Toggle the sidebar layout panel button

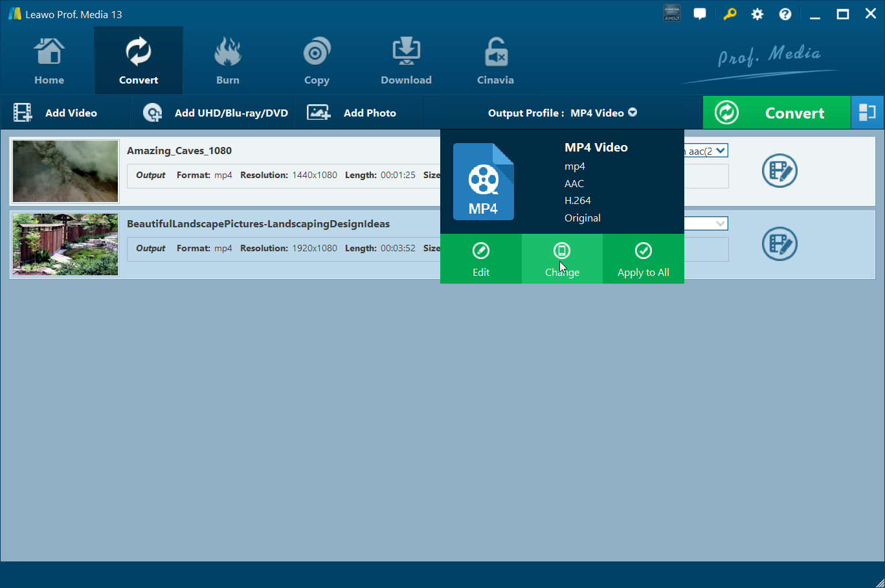pyautogui.click(x=868, y=113)
